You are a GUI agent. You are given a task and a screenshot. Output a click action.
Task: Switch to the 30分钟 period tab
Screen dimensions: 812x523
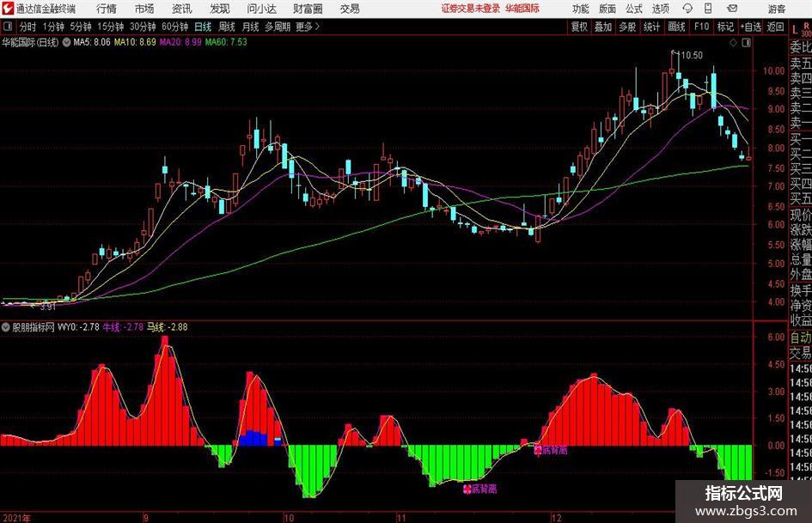(143, 27)
